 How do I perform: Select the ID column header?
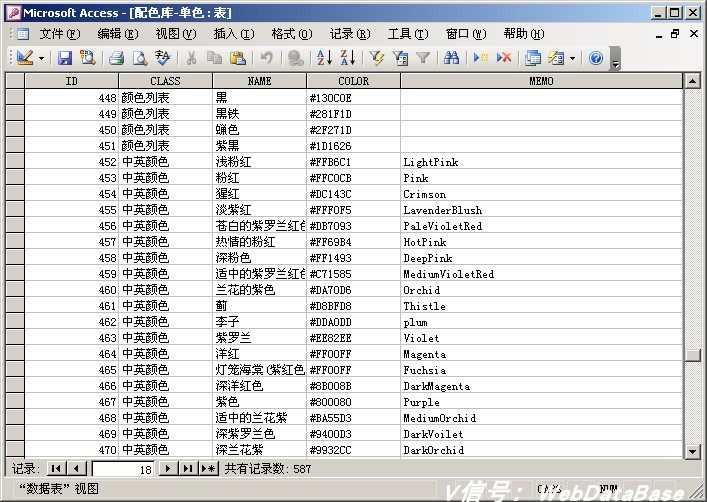(x=72, y=81)
